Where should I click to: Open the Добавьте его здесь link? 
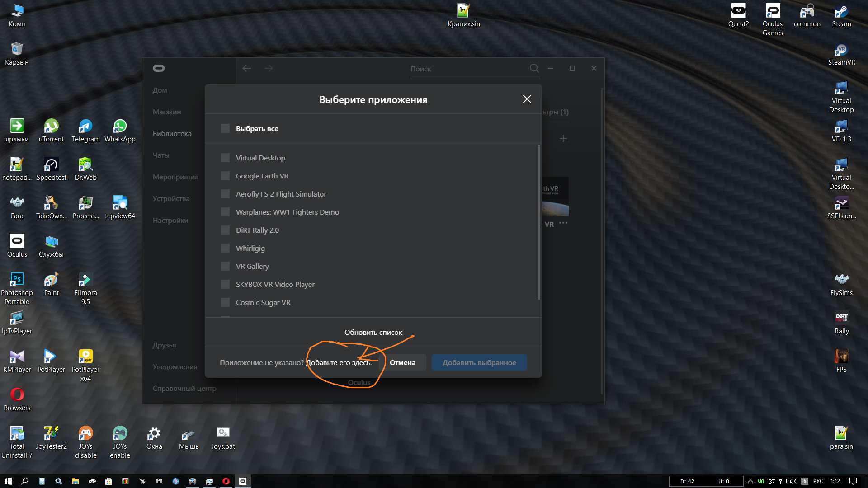click(339, 362)
